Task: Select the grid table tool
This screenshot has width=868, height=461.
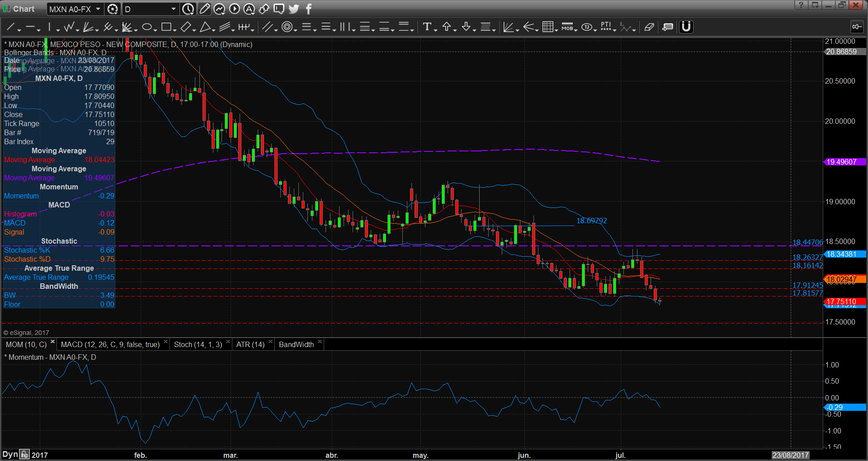Action: (547, 27)
